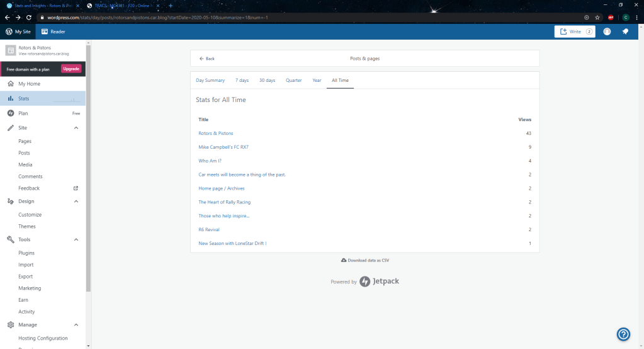Click the Plan lightning bolt icon
The height and width of the screenshot is (349, 644).
coord(11,113)
